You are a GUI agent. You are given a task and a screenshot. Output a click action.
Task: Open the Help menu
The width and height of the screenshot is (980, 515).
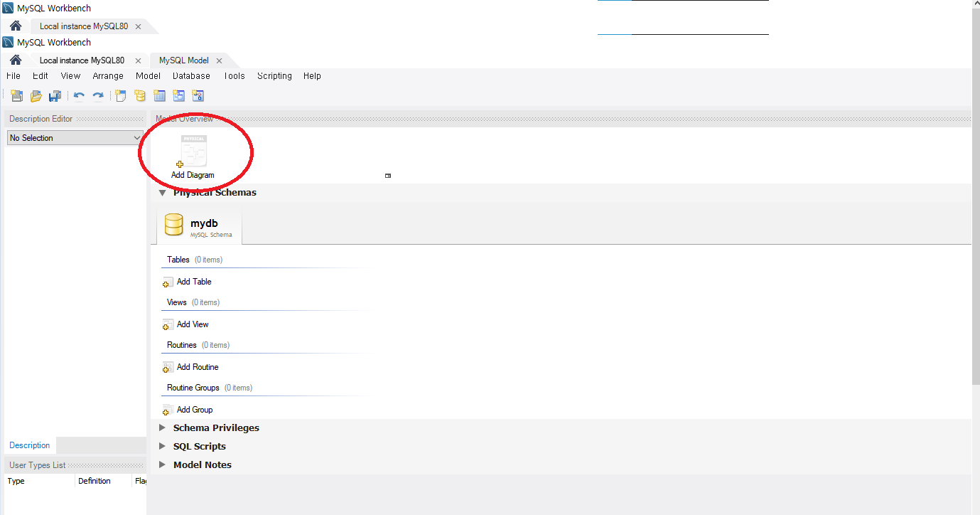tap(312, 76)
